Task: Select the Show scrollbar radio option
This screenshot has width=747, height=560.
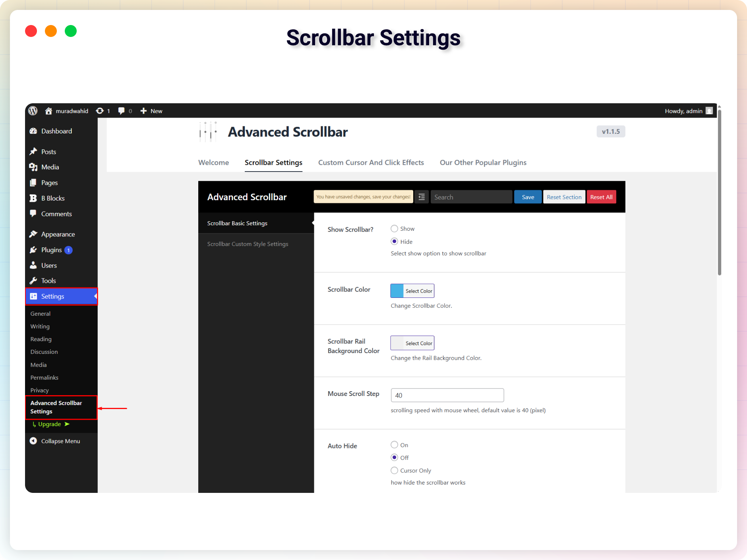Action: pyautogui.click(x=394, y=228)
